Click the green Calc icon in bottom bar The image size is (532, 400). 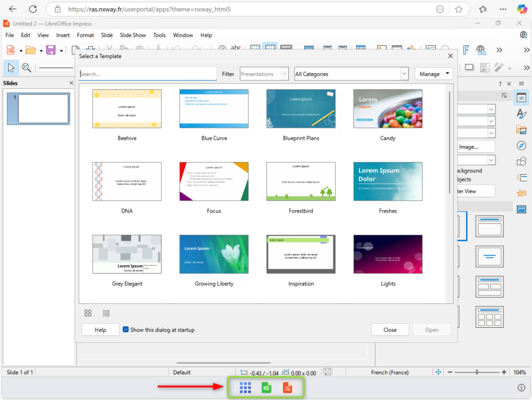267,388
